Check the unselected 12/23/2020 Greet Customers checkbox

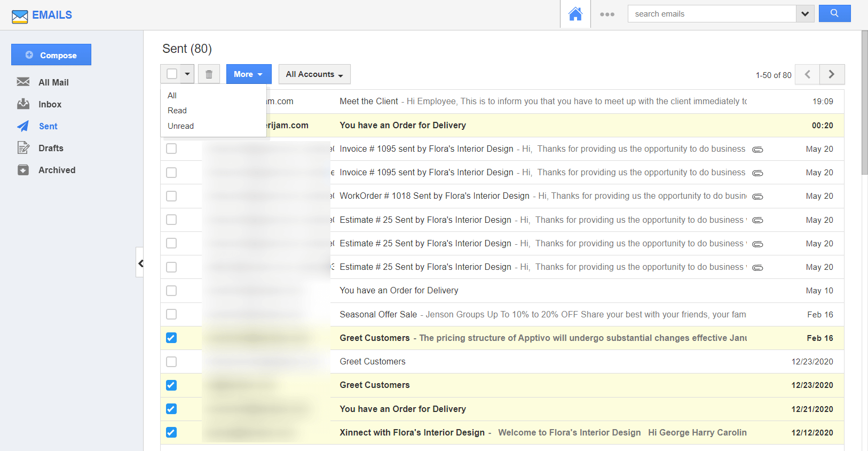pos(171,362)
